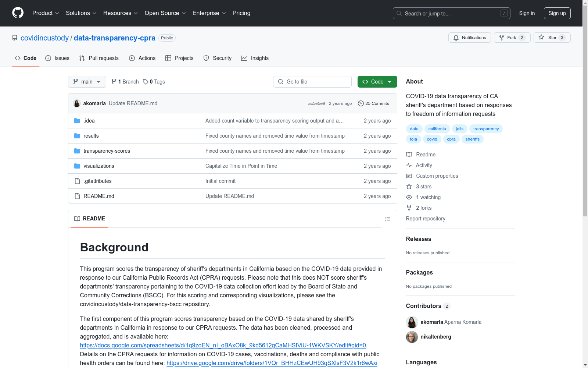
Task: Select the covid topic tag
Action: point(432,139)
